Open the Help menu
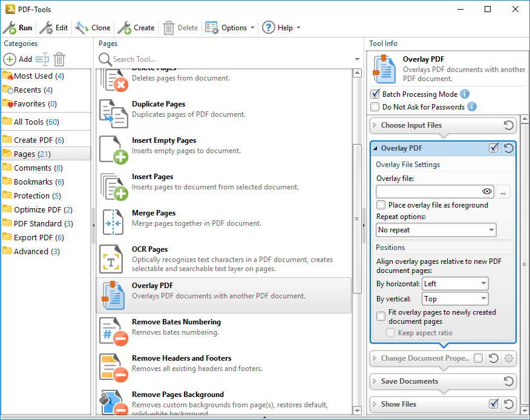Viewport: 530px width, 420px height. point(281,28)
